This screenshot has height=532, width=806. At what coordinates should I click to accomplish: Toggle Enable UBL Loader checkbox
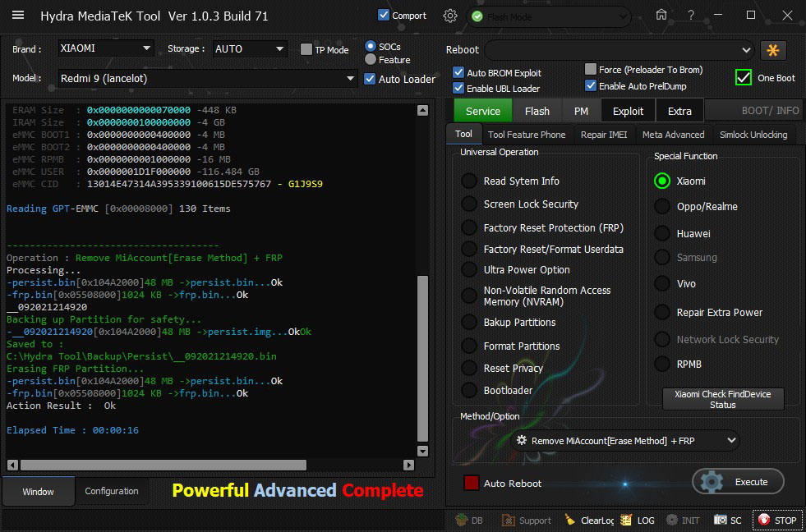click(x=458, y=88)
